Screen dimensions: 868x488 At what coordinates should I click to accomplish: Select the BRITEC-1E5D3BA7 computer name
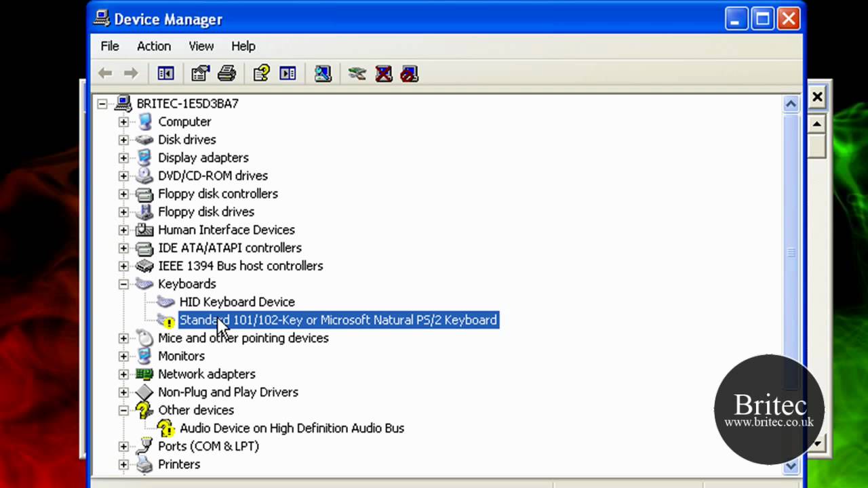click(x=188, y=104)
